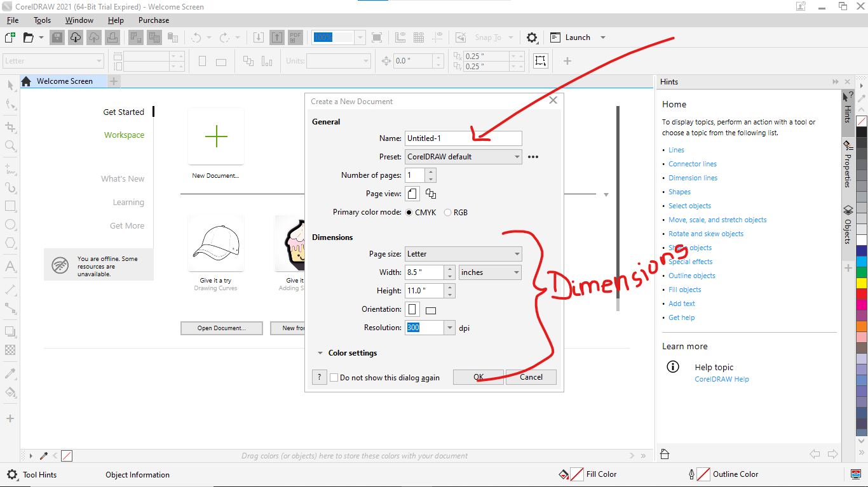Open the Connector lines hint link
The image size is (868, 487).
click(x=693, y=164)
